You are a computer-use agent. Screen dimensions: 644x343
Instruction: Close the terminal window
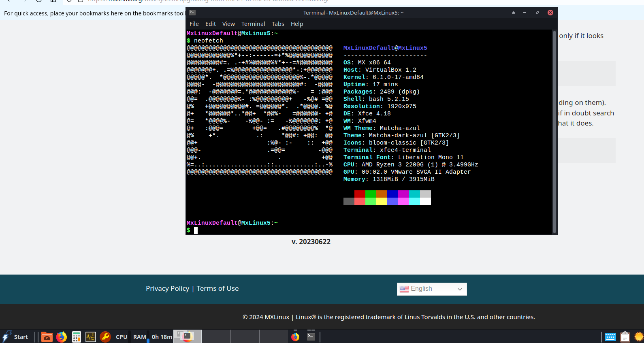point(550,13)
